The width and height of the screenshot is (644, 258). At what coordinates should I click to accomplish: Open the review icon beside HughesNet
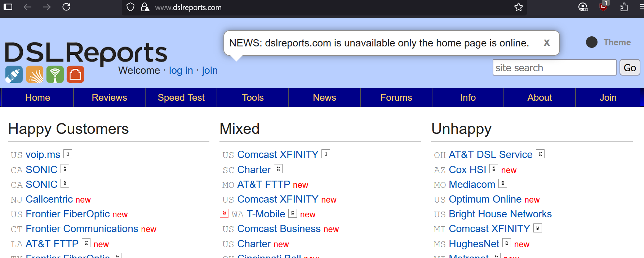[507, 243]
